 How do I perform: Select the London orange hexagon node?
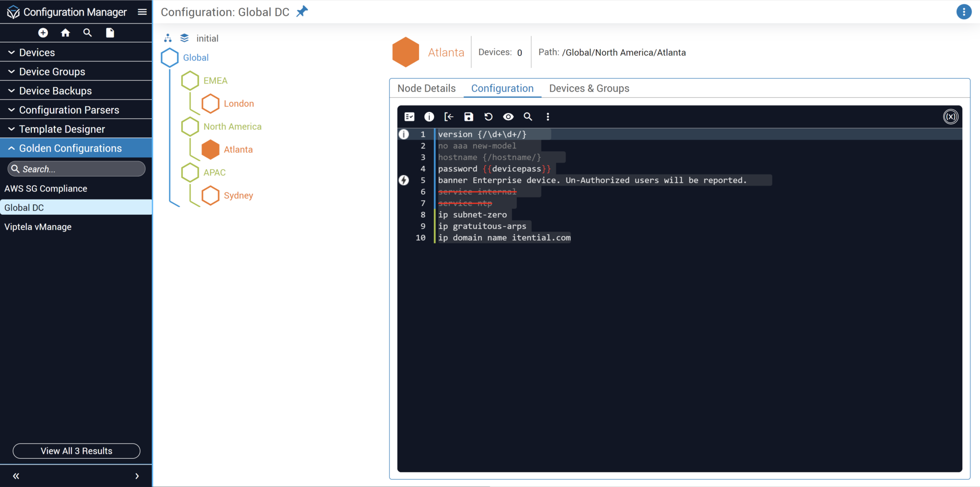coord(211,103)
